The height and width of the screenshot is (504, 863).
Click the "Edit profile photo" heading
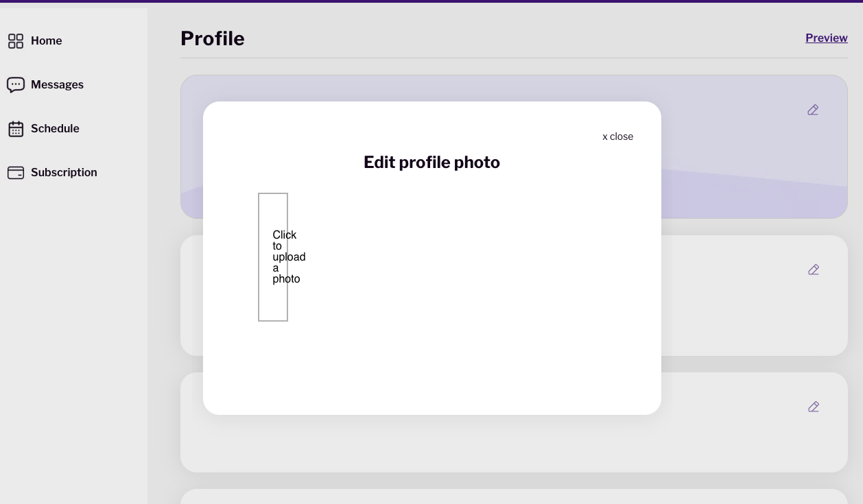click(x=431, y=163)
